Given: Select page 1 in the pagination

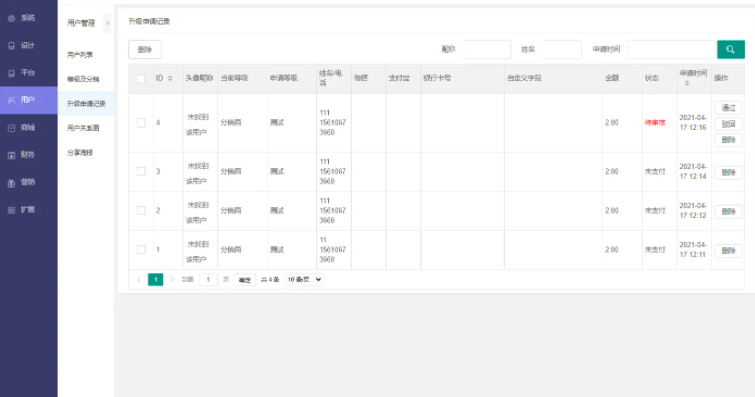Looking at the screenshot, I should pos(156,279).
